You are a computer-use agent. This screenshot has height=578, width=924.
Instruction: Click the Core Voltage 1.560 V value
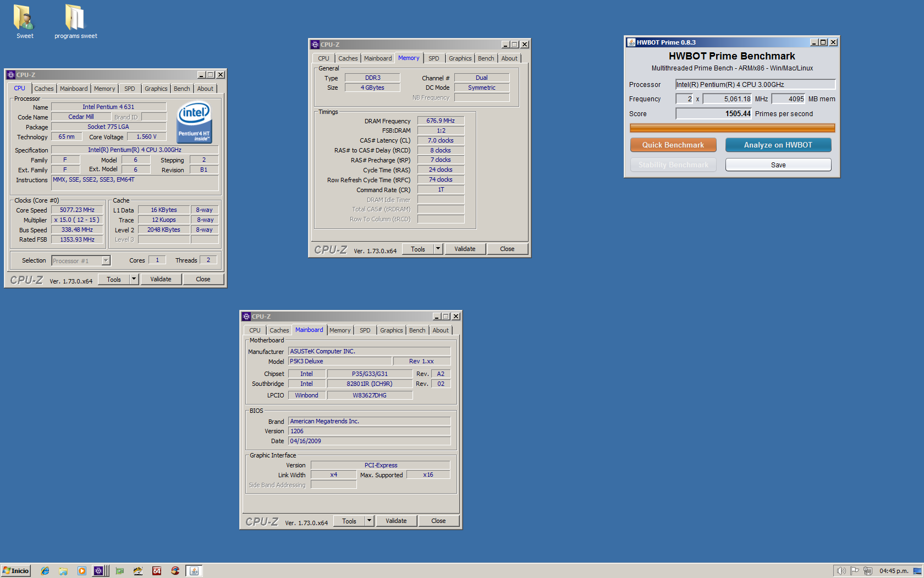tap(146, 137)
